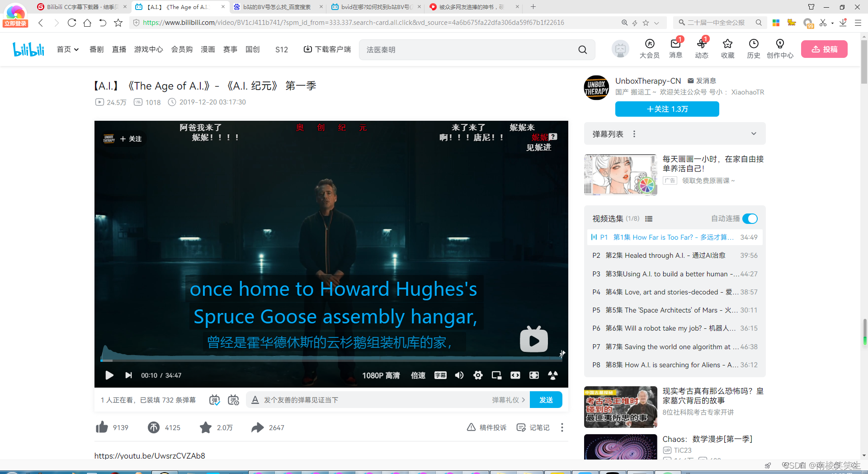Screen dimensions: 868x474
Task: Click the bilibili logo
Action: pos(28,49)
